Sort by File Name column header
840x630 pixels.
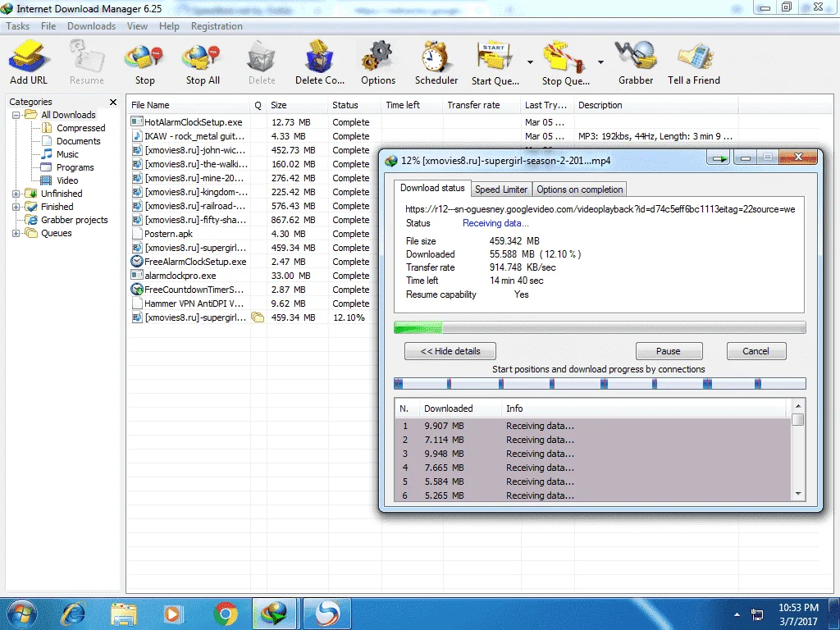tap(188, 105)
